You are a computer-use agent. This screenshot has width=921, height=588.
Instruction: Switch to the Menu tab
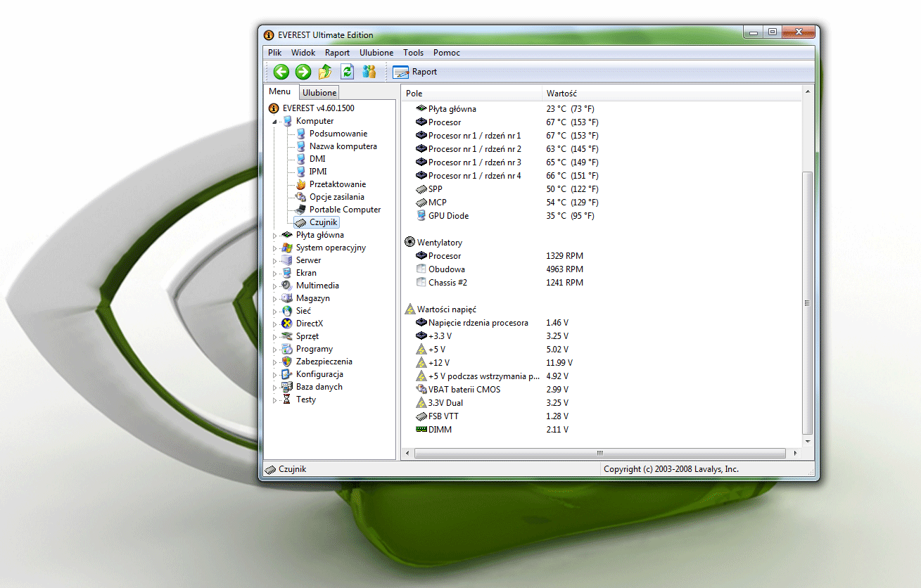click(x=279, y=91)
